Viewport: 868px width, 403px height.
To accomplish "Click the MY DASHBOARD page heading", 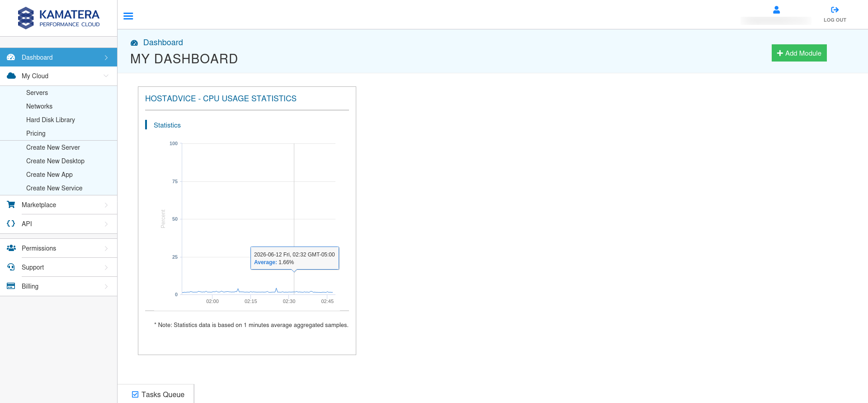I will pyautogui.click(x=184, y=59).
